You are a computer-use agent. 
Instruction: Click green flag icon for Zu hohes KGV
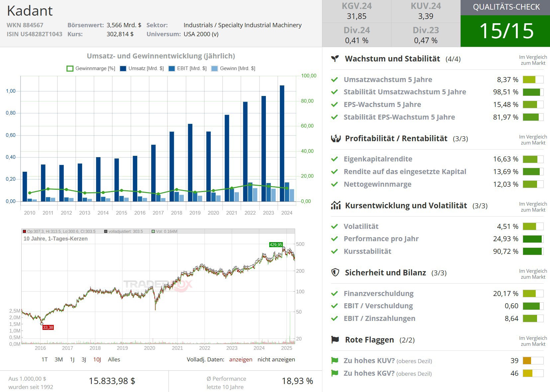tap(335, 373)
